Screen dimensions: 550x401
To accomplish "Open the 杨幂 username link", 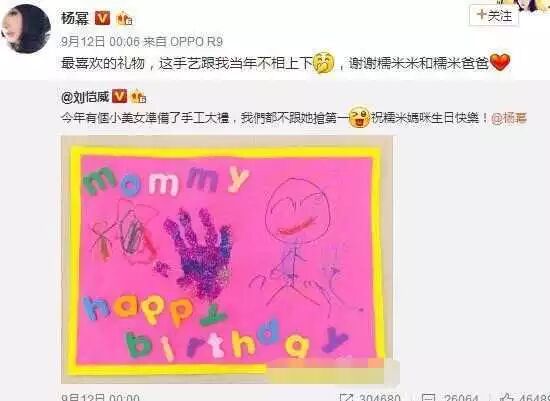I will pyautogui.click(x=75, y=18).
